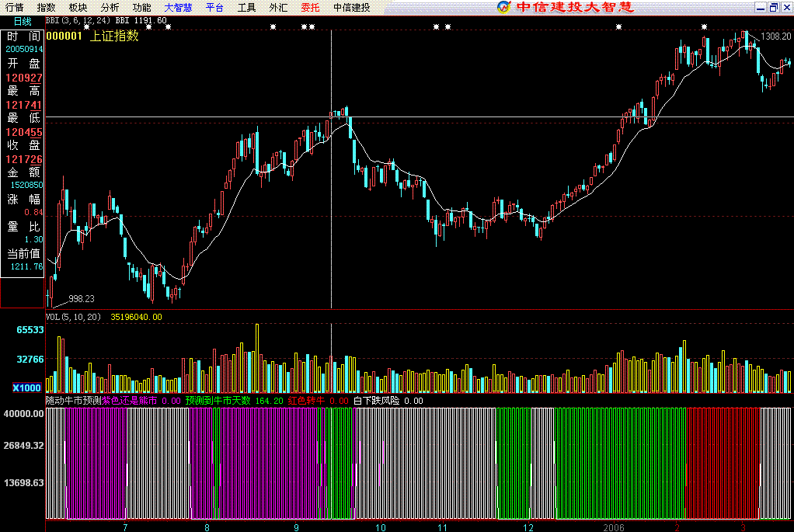Open the 行情 menu
The width and height of the screenshot is (794, 532).
coord(14,7)
